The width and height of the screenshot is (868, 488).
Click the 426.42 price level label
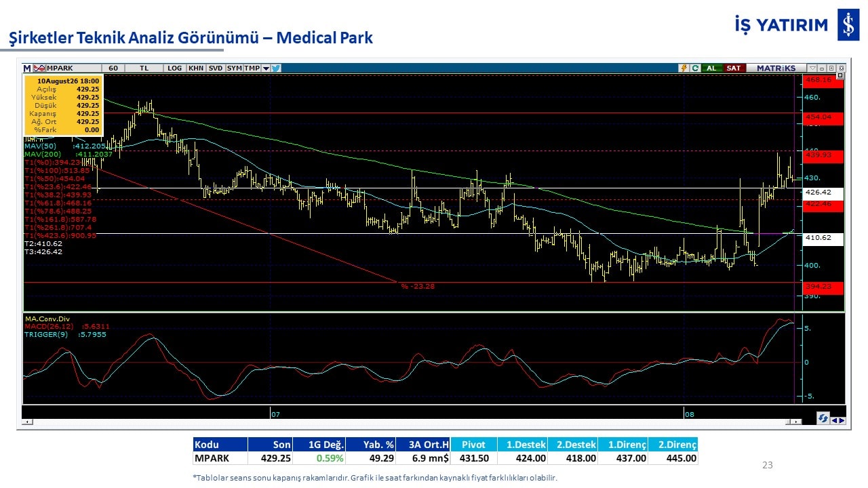point(823,192)
